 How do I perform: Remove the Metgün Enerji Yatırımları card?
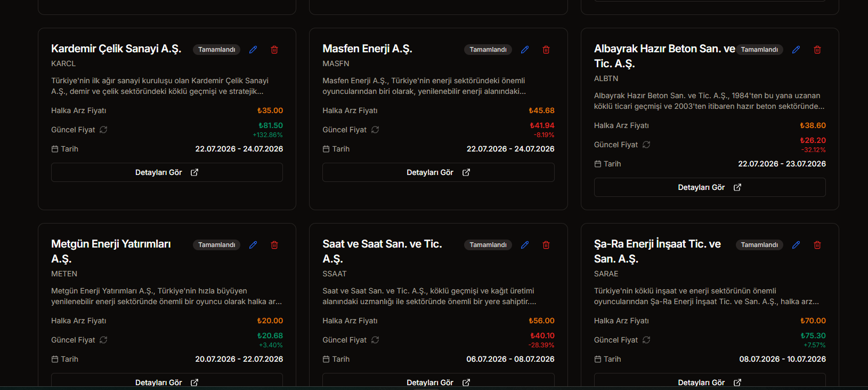click(x=274, y=245)
